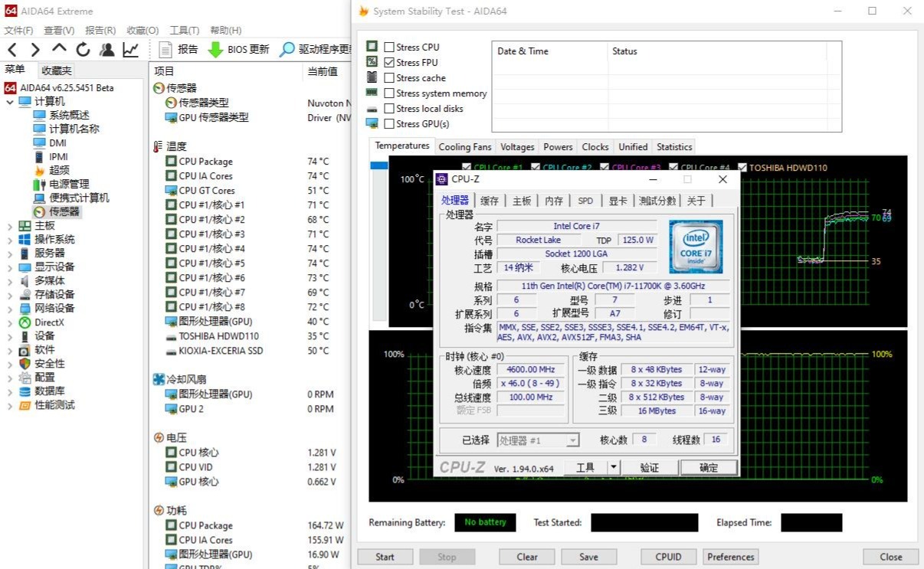Screen dimensions: 924x569
Task: Click CPU-Z 确定 button
Action: pyautogui.click(x=709, y=467)
